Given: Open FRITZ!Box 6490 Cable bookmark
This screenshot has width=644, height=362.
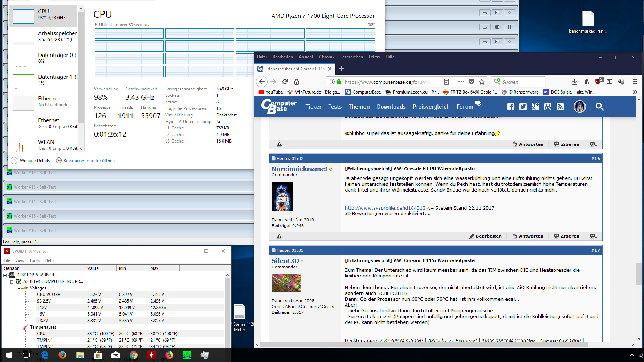Looking at the screenshot, I should [470, 92].
